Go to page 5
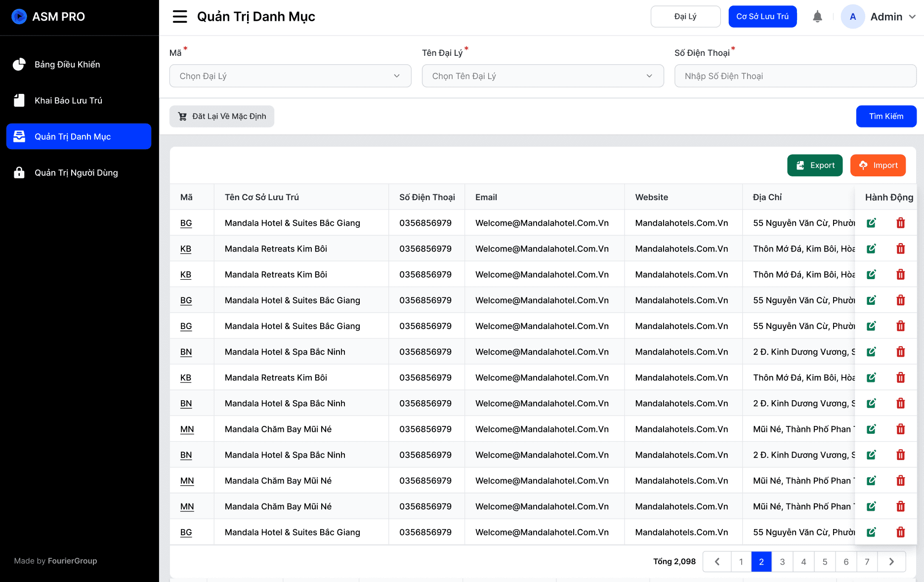Viewport: 924px width, 582px height. [825, 562]
